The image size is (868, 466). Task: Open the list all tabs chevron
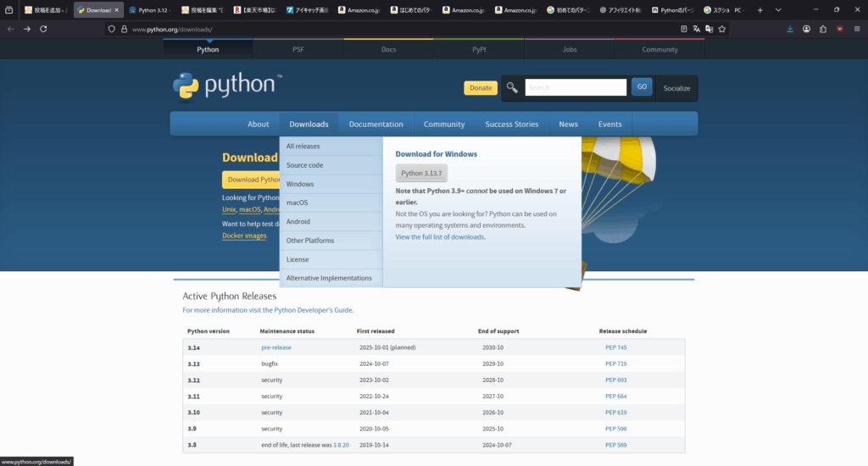778,10
